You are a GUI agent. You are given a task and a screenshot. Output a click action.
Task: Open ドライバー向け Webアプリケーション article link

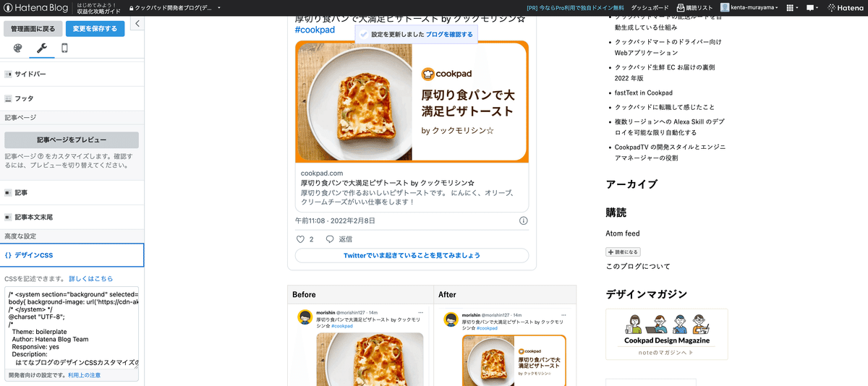[x=668, y=47]
